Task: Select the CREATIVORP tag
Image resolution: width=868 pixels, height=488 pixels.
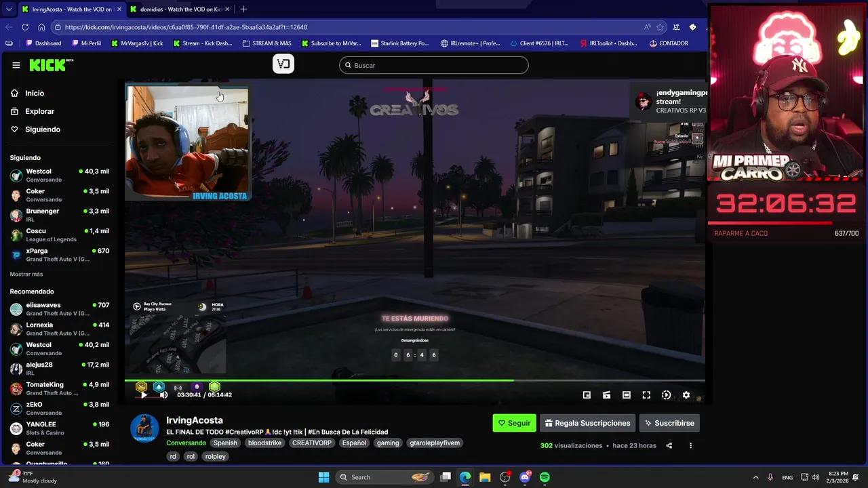Action: [312, 443]
